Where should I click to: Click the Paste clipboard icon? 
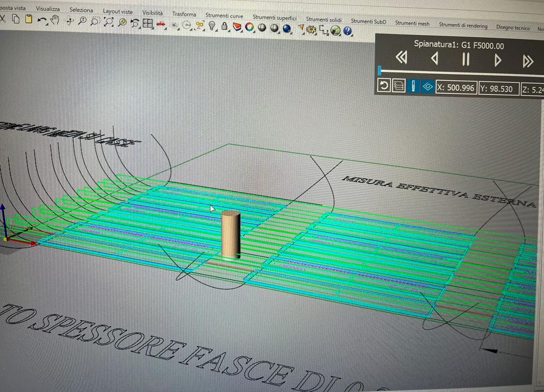coord(29,20)
